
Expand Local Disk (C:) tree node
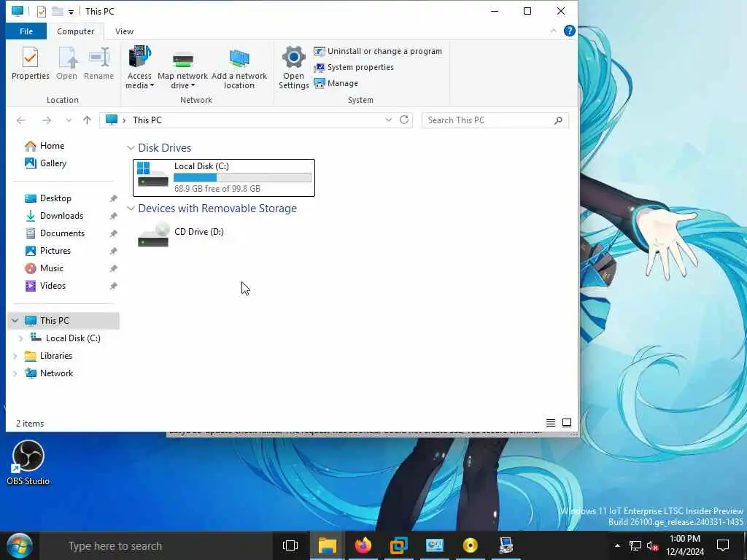tap(20, 338)
